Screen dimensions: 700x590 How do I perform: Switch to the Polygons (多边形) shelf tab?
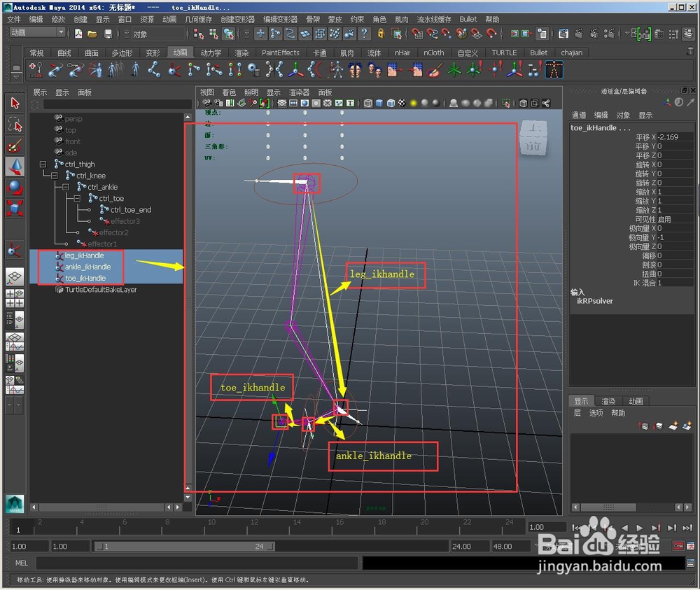[122, 52]
